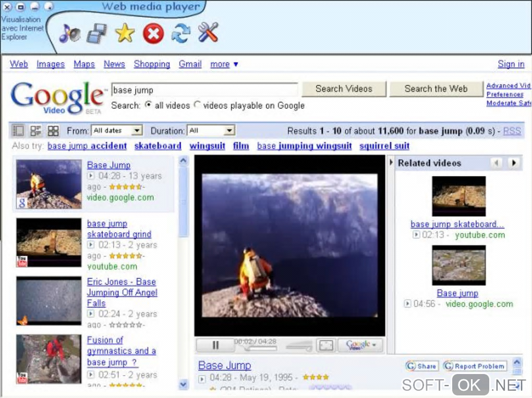Open related Base jump 04:56 thumbnail

[458, 265]
